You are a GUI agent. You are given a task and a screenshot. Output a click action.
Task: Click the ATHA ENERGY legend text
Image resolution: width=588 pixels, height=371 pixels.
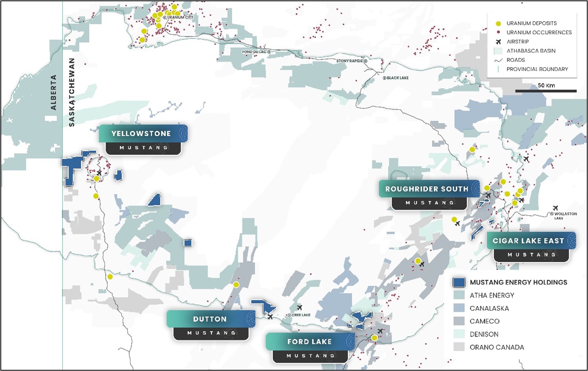click(x=492, y=295)
